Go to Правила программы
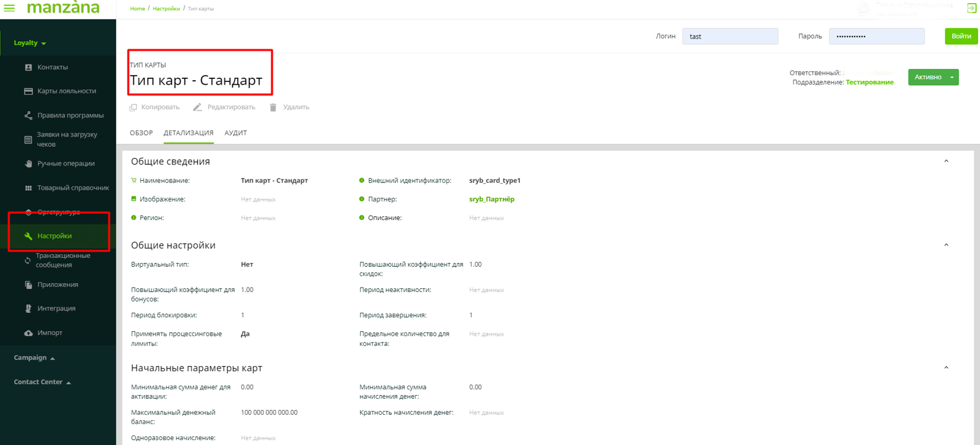This screenshot has height=445, width=980. pyautogui.click(x=70, y=116)
